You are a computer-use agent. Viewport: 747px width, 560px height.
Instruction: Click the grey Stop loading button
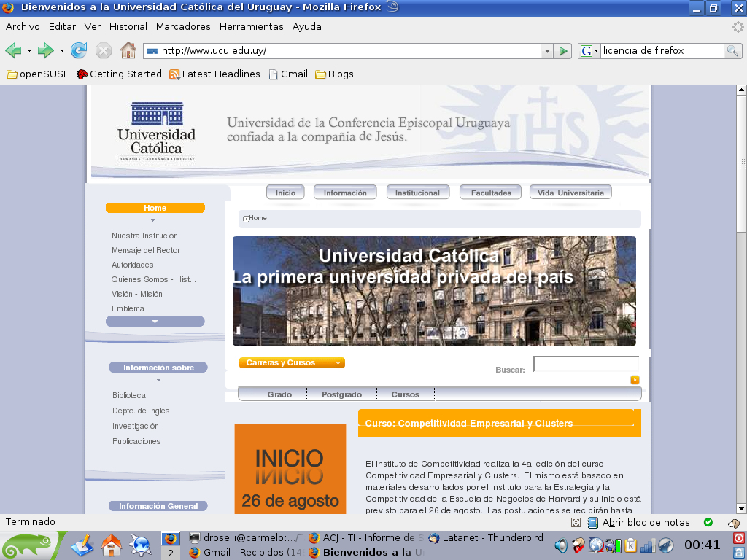pyautogui.click(x=104, y=50)
